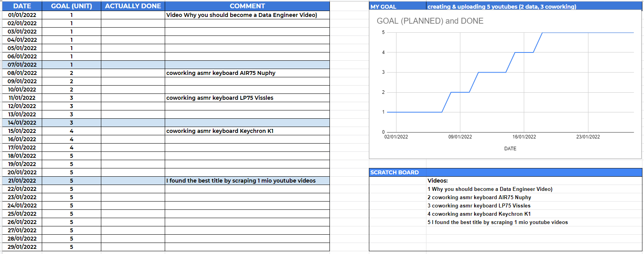The width and height of the screenshot is (644, 254).
Task: Select the 01/01/2022 date cell
Action: click(22, 15)
